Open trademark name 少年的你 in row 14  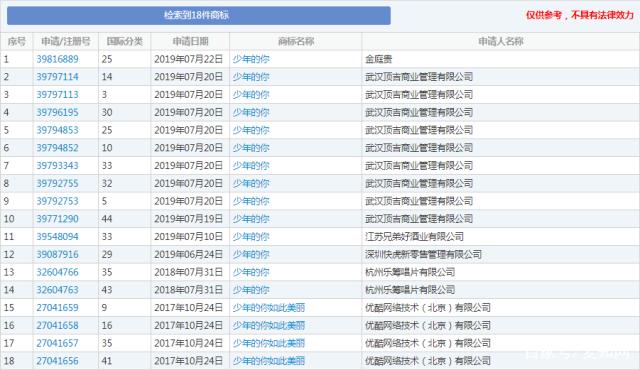[251, 290]
